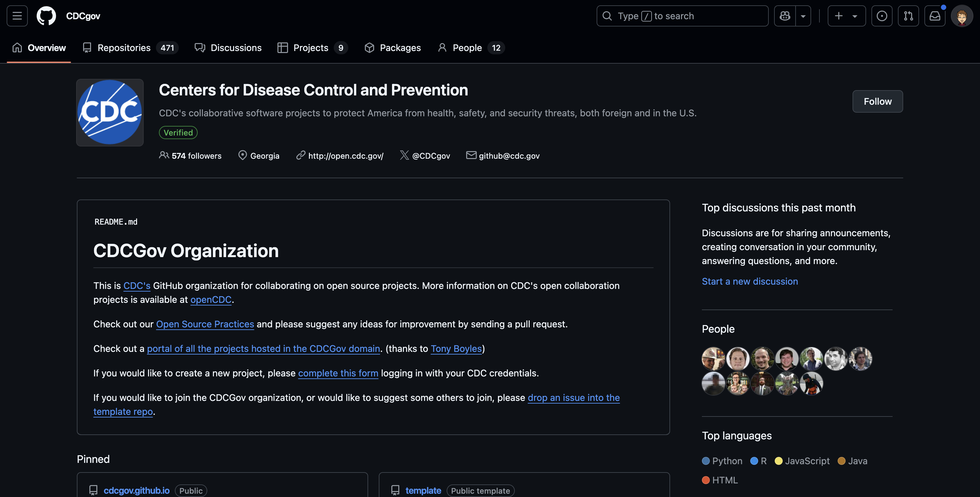Open the hamburger navigation menu
980x497 pixels.
tap(17, 16)
